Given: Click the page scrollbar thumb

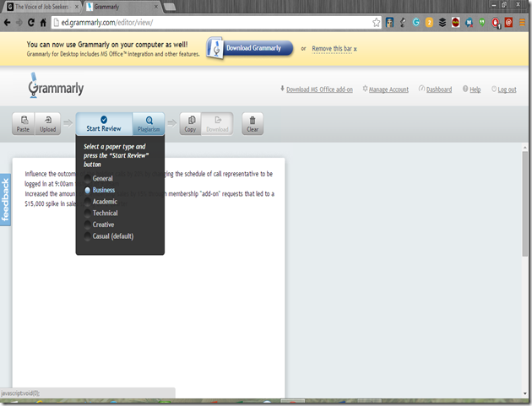Looking at the screenshot, I should tap(525, 203).
